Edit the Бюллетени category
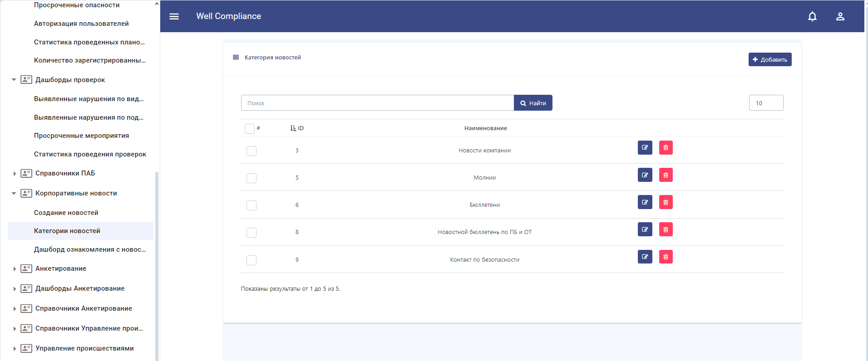Screen dimensions: 868x361 (x=645, y=202)
